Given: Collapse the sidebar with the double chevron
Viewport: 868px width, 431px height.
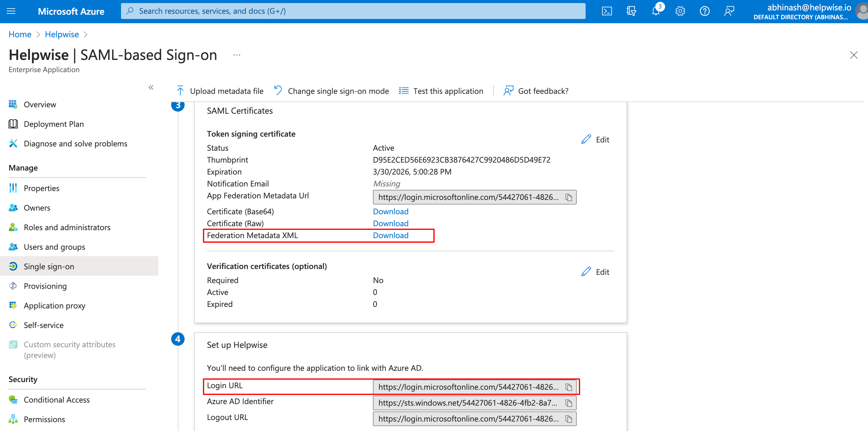Looking at the screenshot, I should (151, 88).
